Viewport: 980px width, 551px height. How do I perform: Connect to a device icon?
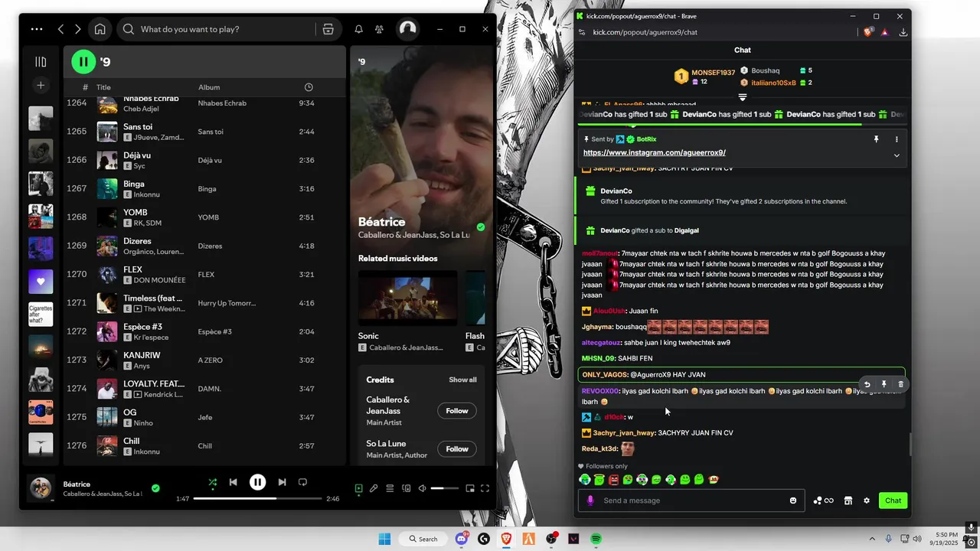406,488
